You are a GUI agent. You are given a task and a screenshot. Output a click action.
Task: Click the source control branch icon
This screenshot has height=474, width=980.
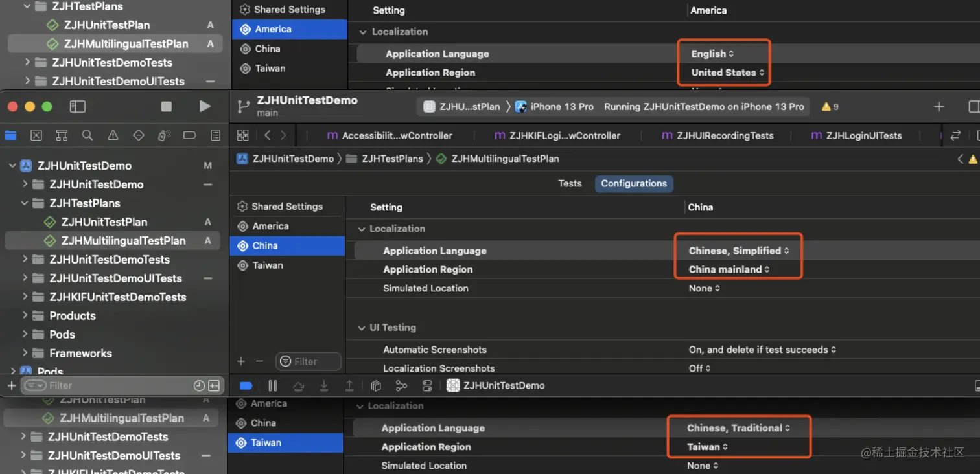coord(244,107)
